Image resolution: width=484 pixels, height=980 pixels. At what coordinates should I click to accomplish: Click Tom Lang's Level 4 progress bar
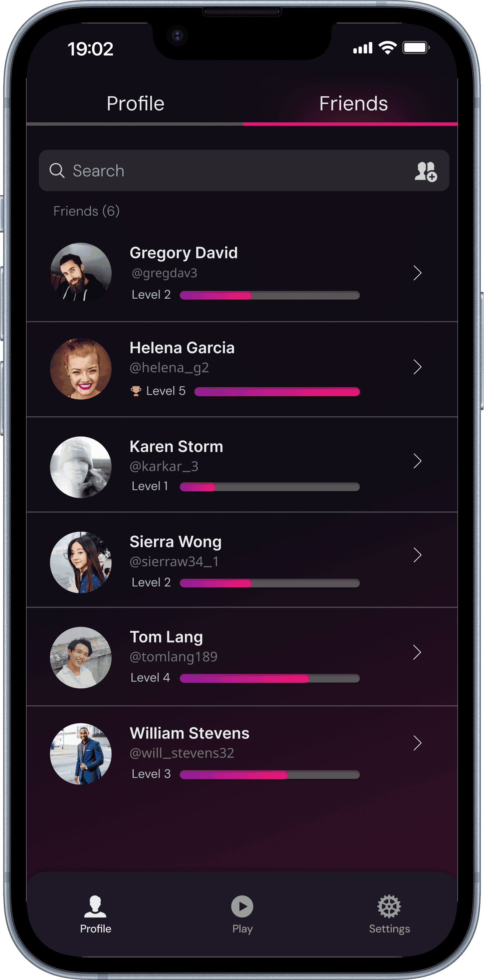pyautogui.click(x=270, y=678)
